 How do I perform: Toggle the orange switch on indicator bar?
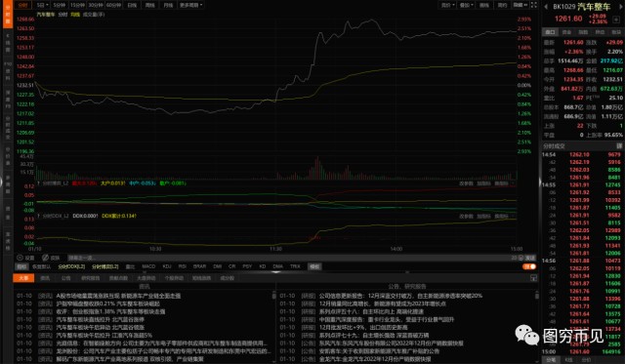pos(529,266)
